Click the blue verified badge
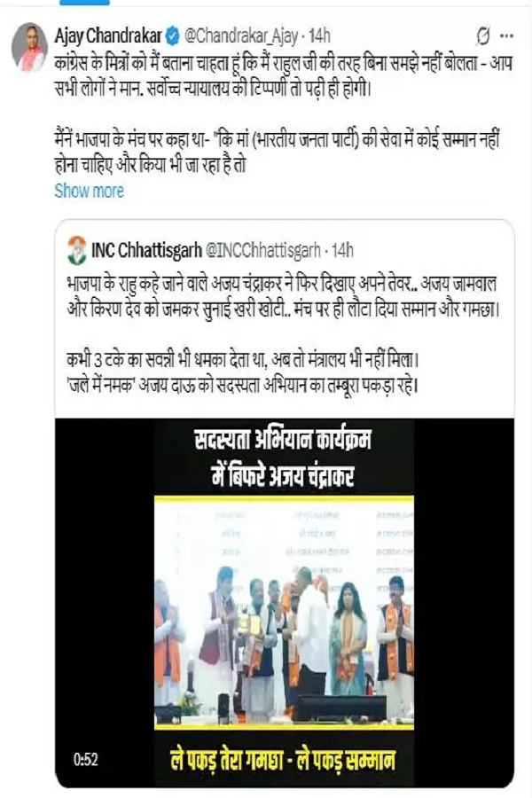532x798 pixels. tap(173, 36)
